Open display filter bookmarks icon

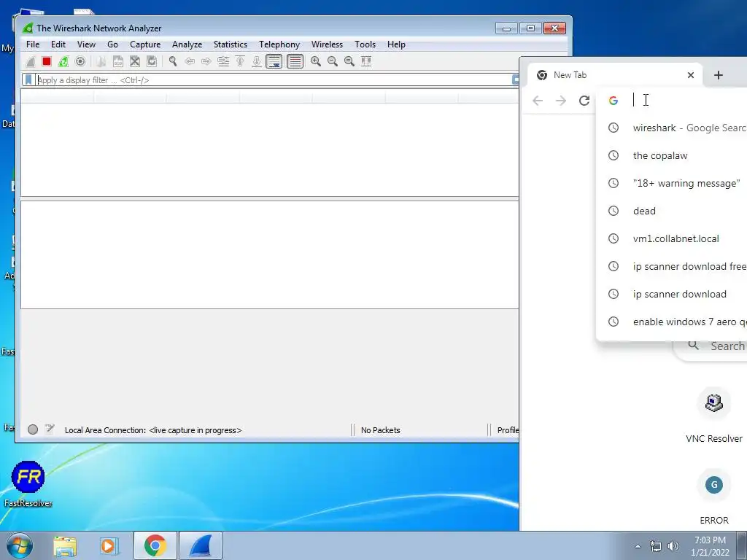[28, 80]
